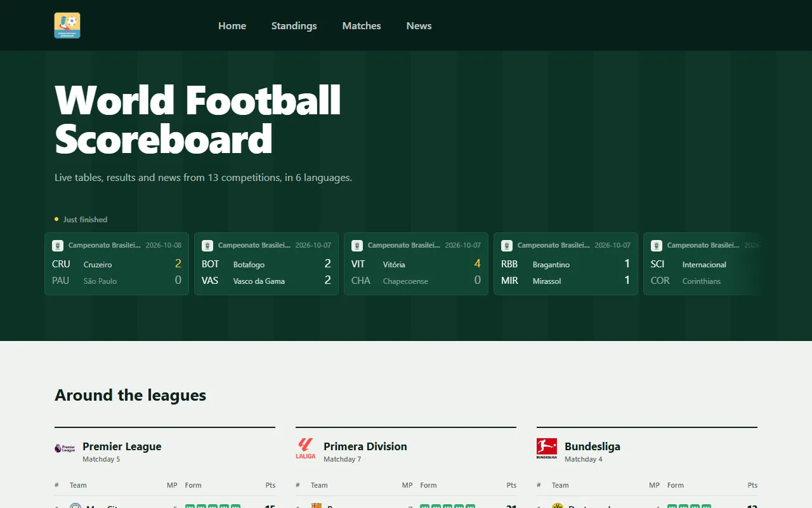Select the Vasco da Gama team name
This screenshot has width=812, height=508.
tap(259, 281)
